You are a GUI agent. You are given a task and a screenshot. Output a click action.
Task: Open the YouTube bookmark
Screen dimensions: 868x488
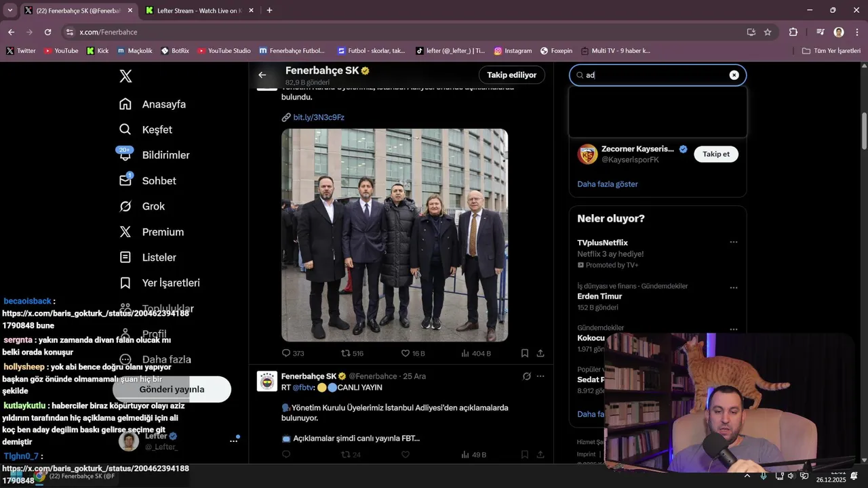(x=61, y=51)
